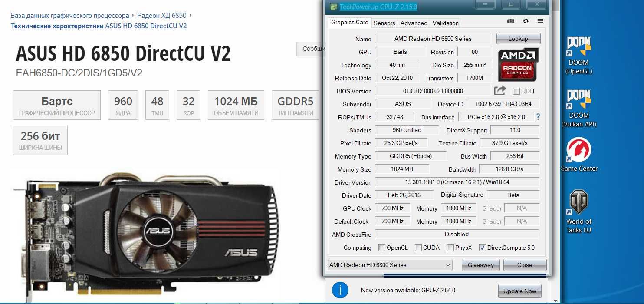Toggle the PhysX checkbox

click(x=450, y=248)
